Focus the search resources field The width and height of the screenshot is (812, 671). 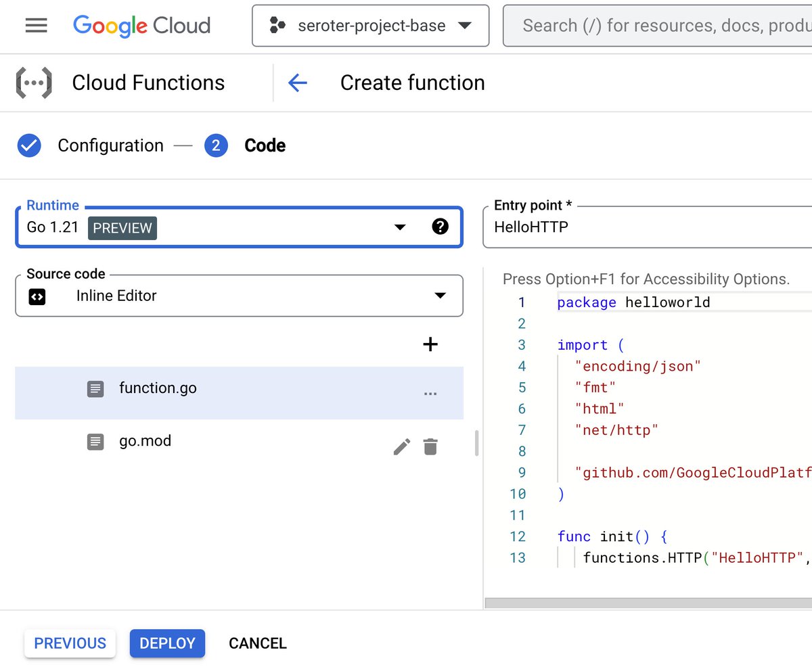point(658,26)
